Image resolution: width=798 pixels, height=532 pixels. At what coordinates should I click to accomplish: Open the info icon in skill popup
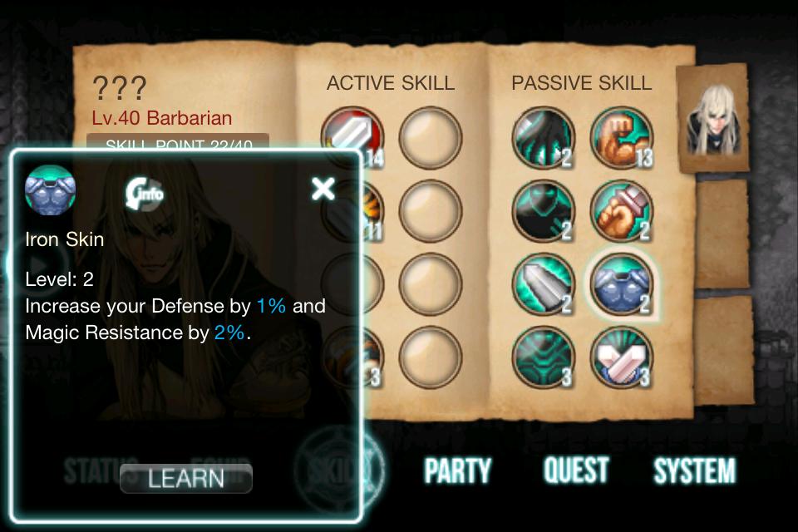[145, 194]
